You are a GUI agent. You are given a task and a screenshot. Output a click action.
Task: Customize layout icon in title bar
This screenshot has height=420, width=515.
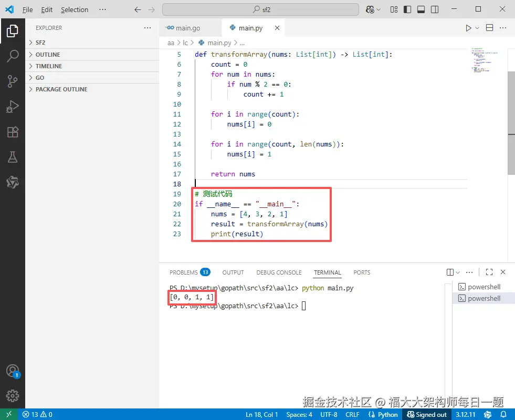click(394, 9)
